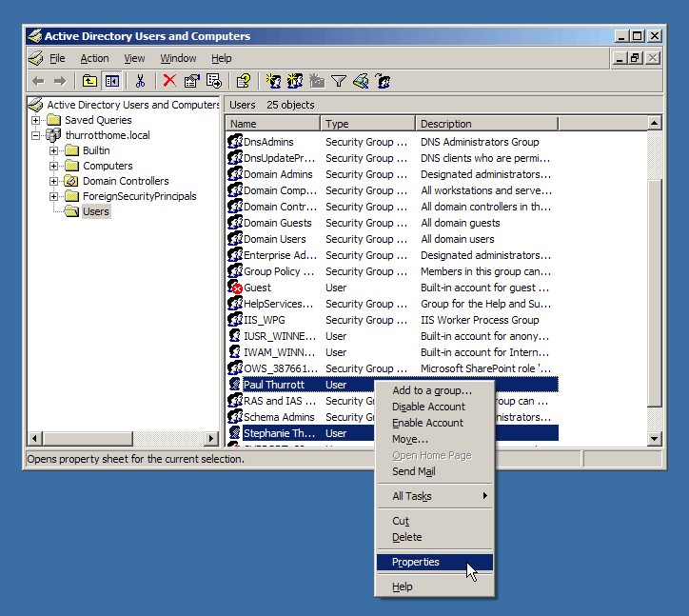Click list scrollbar down arrow
The image size is (689, 616).
(x=655, y=438)
